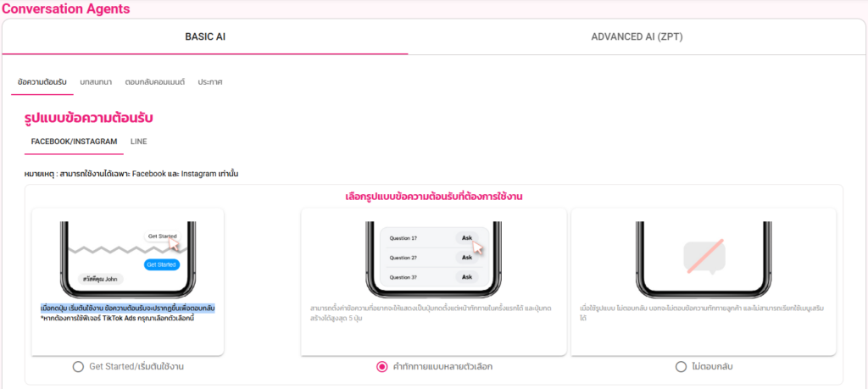
Task: Select the Get Started/เริ่มต้นใช้งาน radio option
Action: point(79,367)
